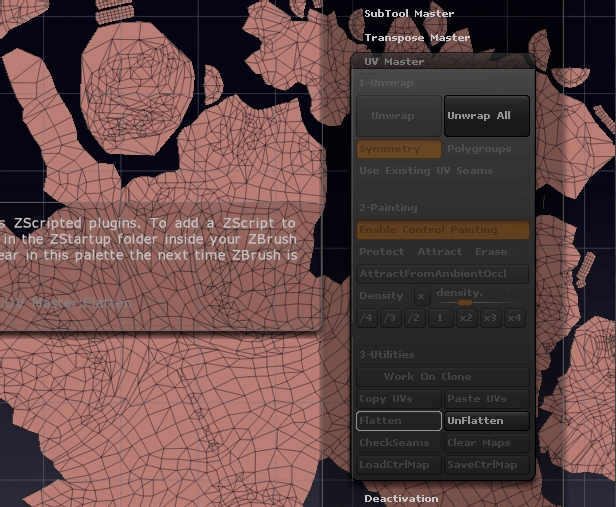Click AttractFromAmbientOccl button
The height and width of the screenshot is (507, 616).
coord(443,274)
